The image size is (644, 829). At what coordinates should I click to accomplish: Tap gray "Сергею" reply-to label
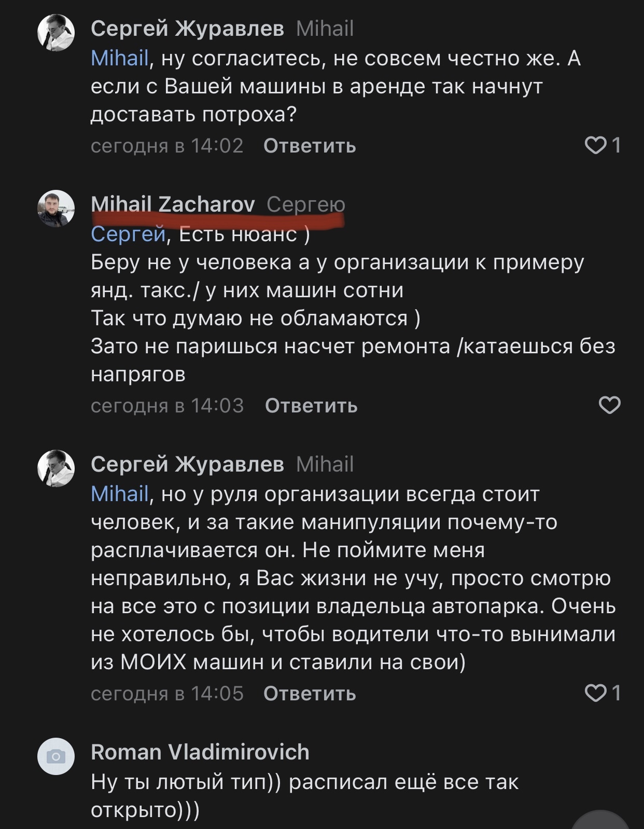tap(306, 204)
